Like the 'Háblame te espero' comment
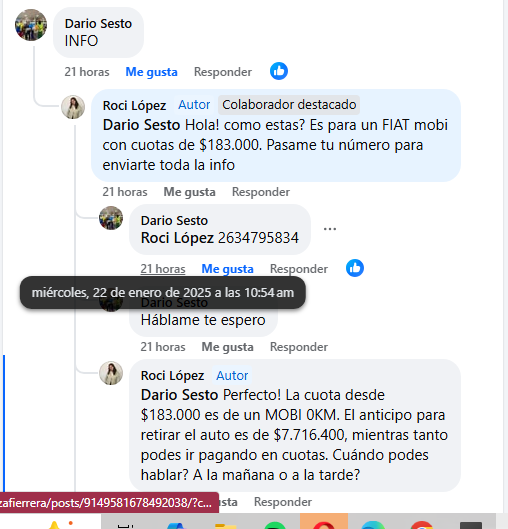 pos(227,347)
